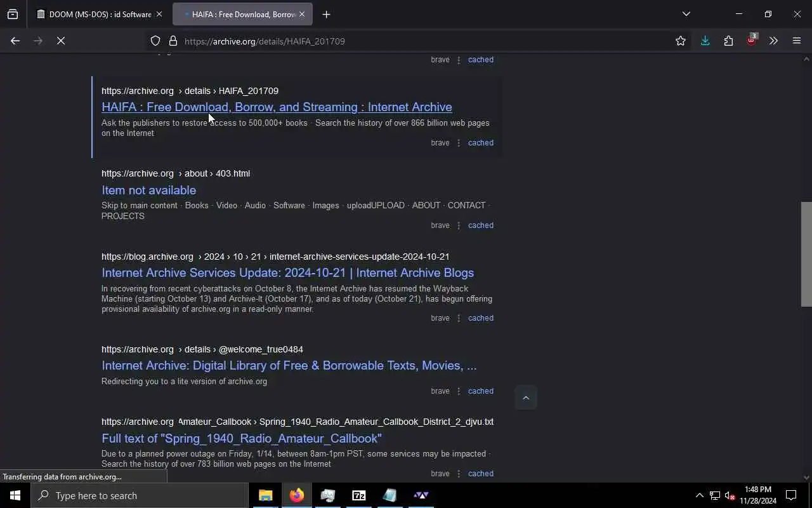Open the 7-Zip taskbar icon

coord(359,495)
